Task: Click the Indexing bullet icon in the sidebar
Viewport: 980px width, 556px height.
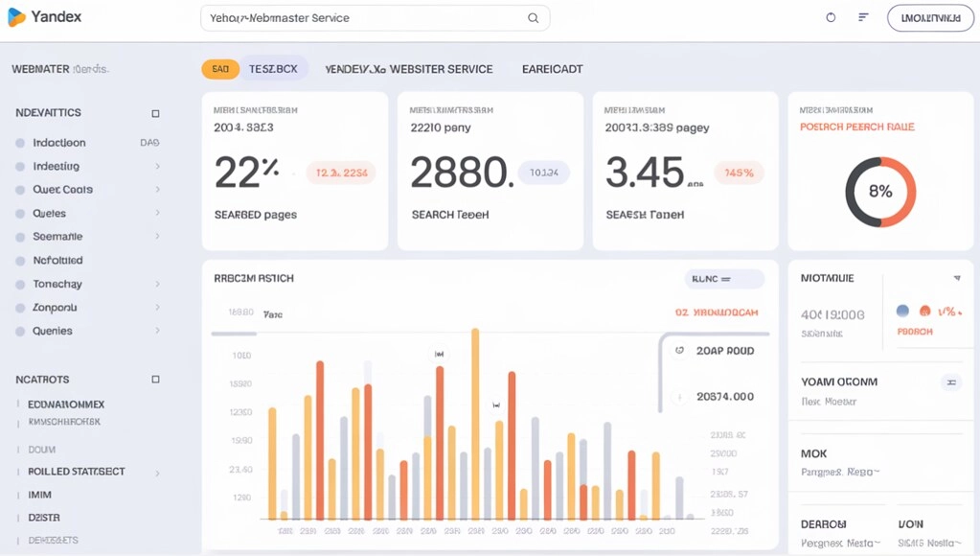Action: (x=20, y=166)
